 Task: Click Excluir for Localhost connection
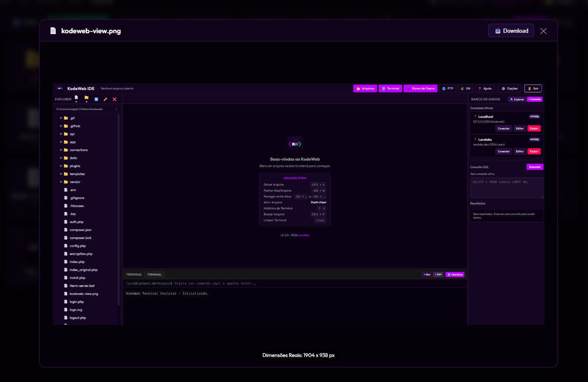tap(534, 128)
